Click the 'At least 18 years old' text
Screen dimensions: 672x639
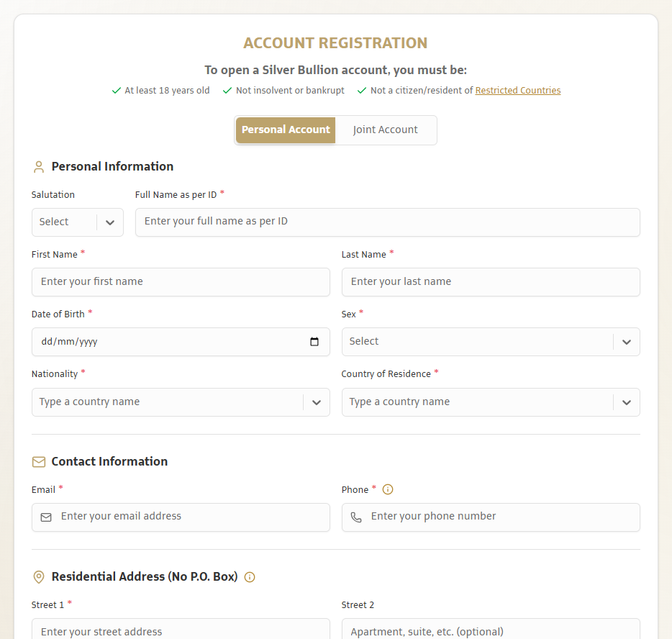point(167,91)
